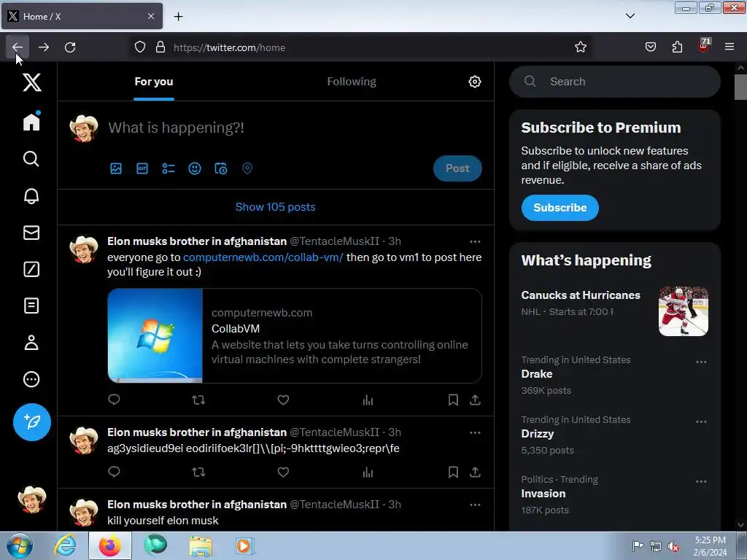Switch to the For you tab
The width and height of the screenshot is (747, 560).
tap(154, 82)
